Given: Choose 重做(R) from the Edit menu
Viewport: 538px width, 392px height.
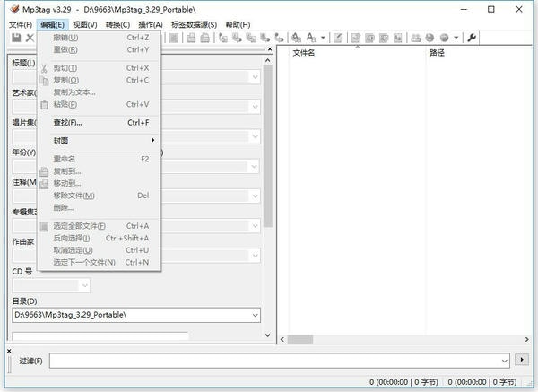Looking at the screenshot, I should 99,49.
